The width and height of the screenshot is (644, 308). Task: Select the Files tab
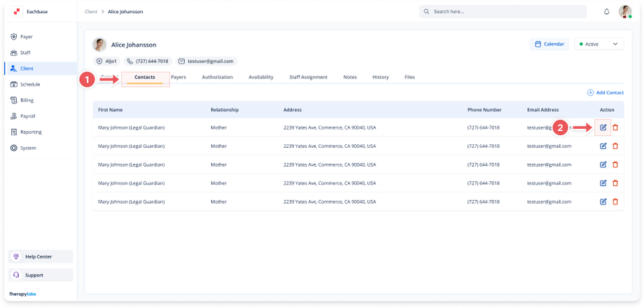409,77
